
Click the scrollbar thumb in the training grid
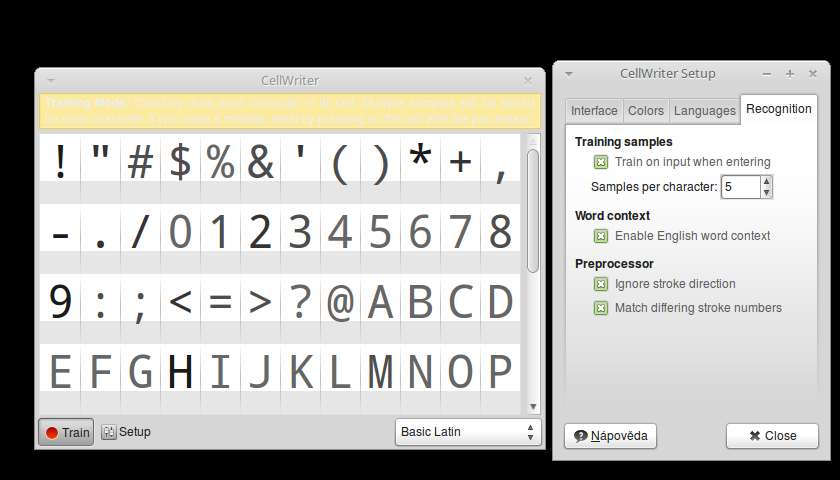532,211
